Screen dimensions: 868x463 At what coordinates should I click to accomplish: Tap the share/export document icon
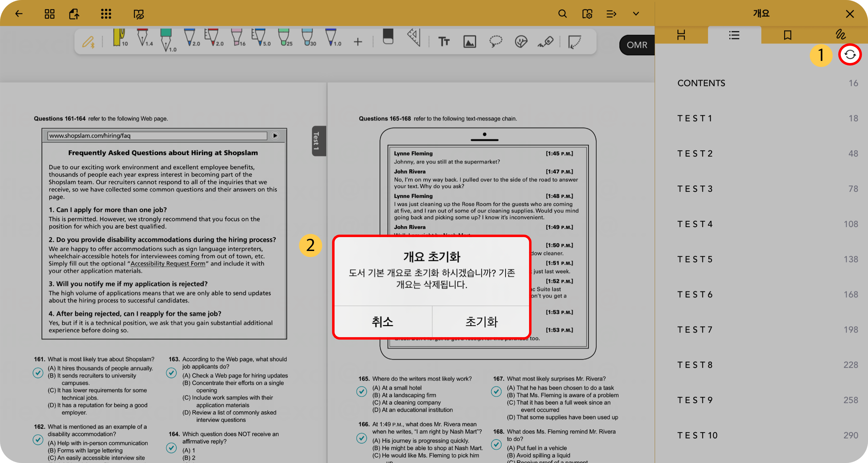[74, 14]
